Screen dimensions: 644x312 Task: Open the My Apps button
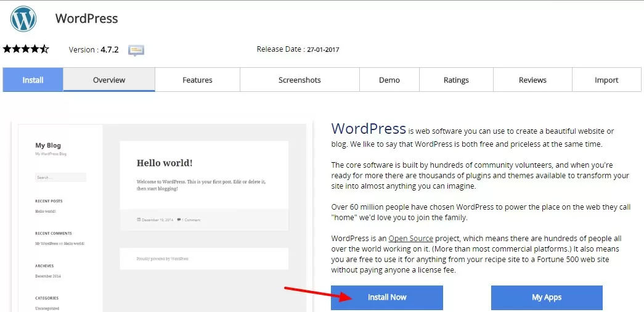547,298
